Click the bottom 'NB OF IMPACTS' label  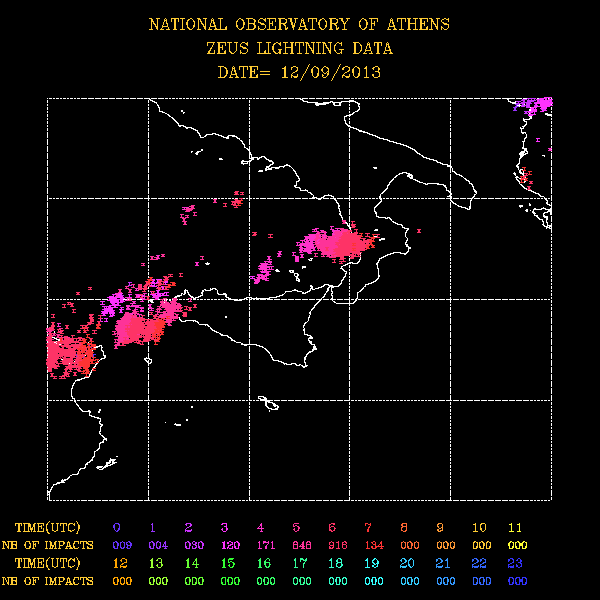[47, 581]
